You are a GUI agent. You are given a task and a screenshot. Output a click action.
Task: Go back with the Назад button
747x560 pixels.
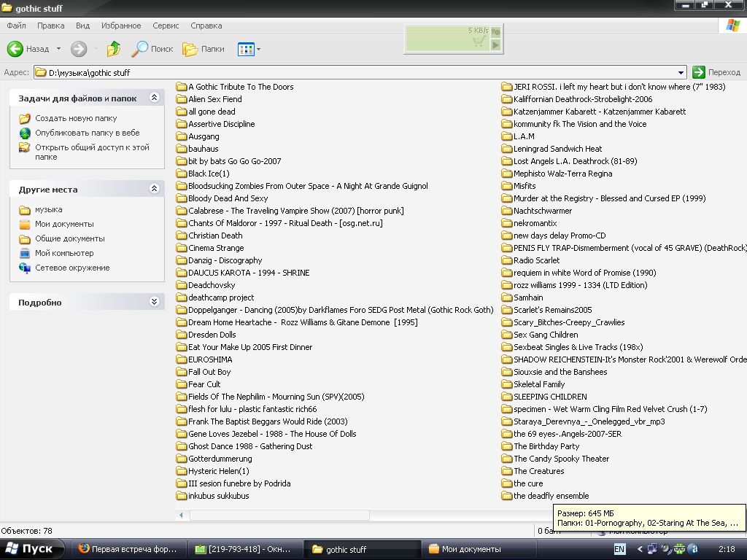[x=28, y=49]
